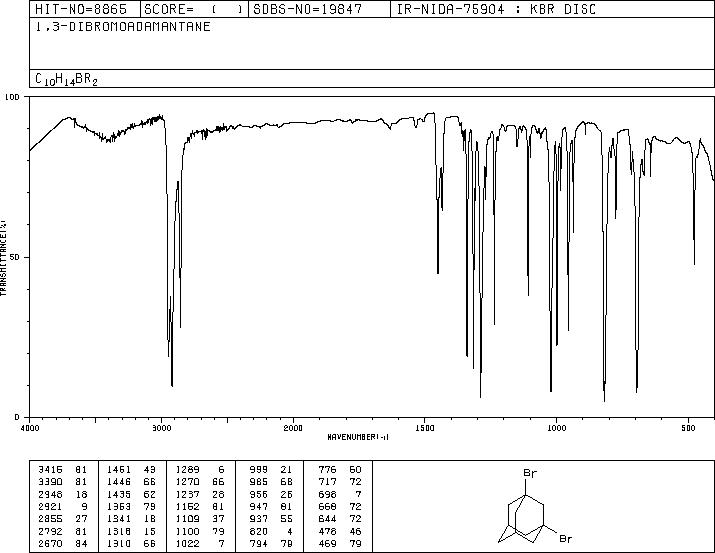
Task: Select the 947 peak entry
Action: point(259,506)
